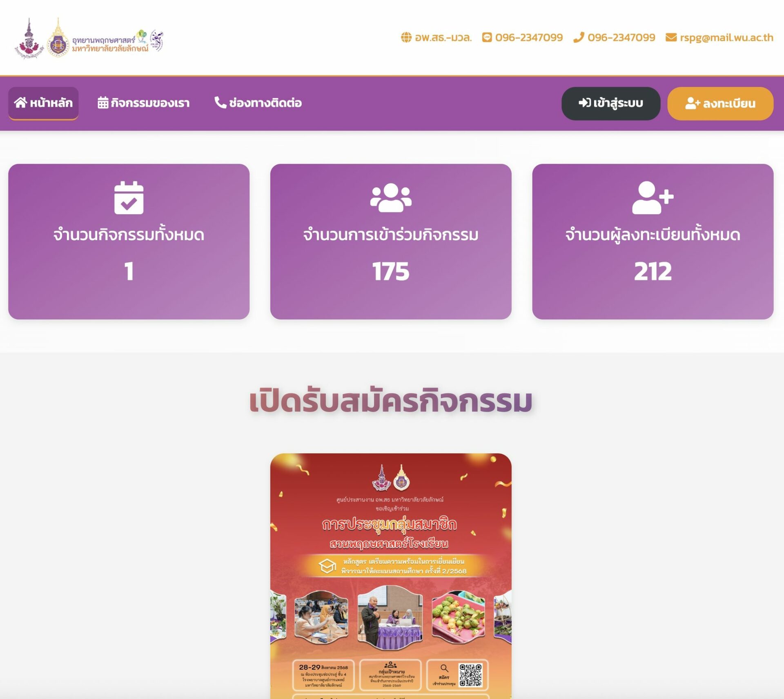Go to ช่องทางติดต่อ in the navigation bar
The height and width of the screenshot is (699, 784).
258,103
